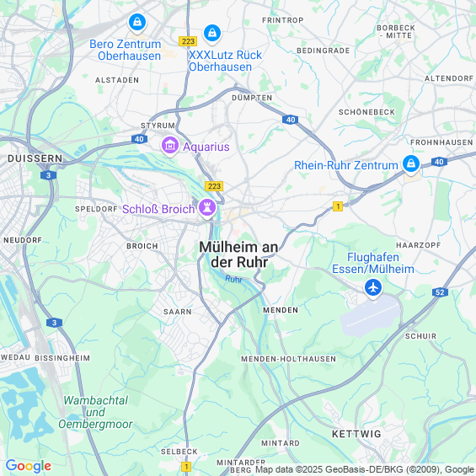
Task: Click the Bero Zentrum Oberhausen shopping pin
Action: (x=137, y=23)
